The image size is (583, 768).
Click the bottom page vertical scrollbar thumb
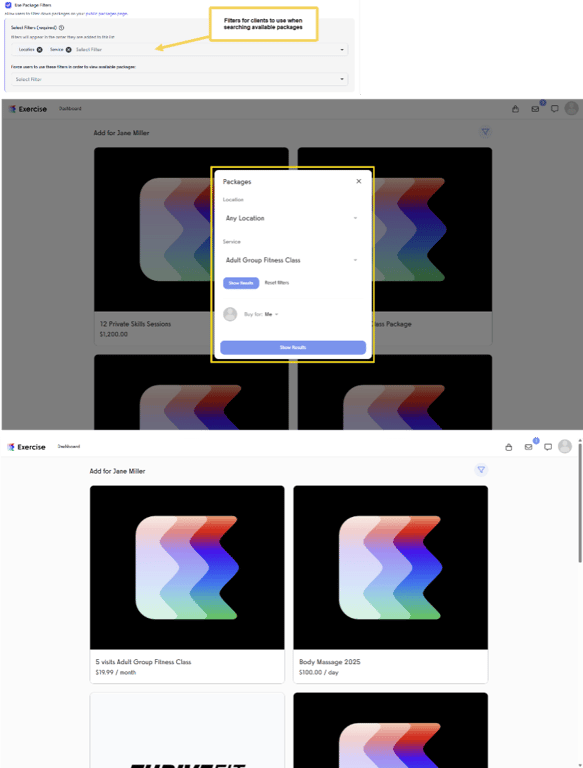pyautogui.click(x=580, y=503)
